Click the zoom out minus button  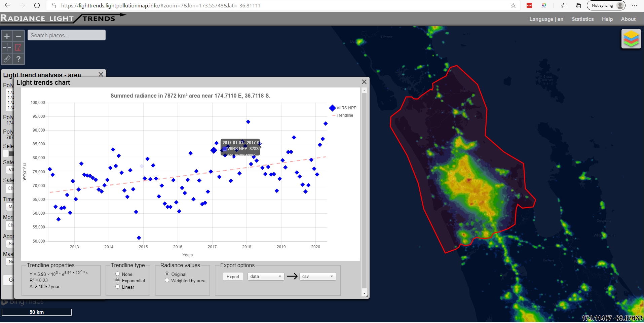(x=18, y=36)
